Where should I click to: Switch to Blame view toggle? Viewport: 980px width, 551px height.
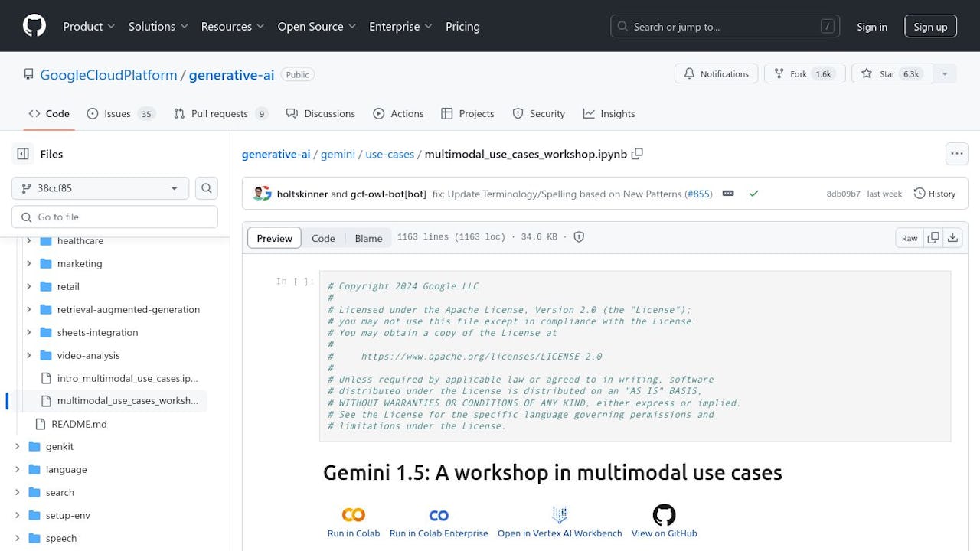(368, 238)
